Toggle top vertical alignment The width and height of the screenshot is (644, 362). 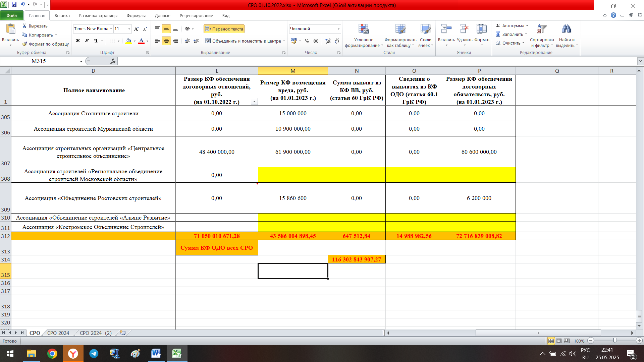tap(157, 29)
